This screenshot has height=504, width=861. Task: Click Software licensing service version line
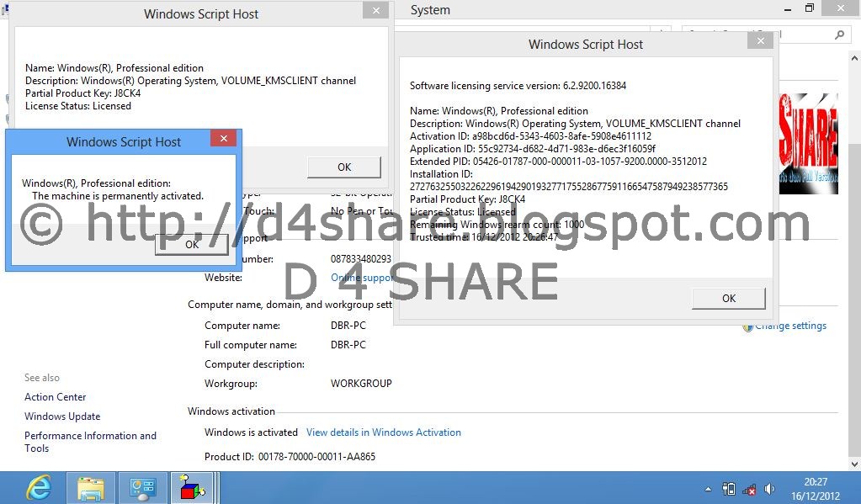[518, 86]
